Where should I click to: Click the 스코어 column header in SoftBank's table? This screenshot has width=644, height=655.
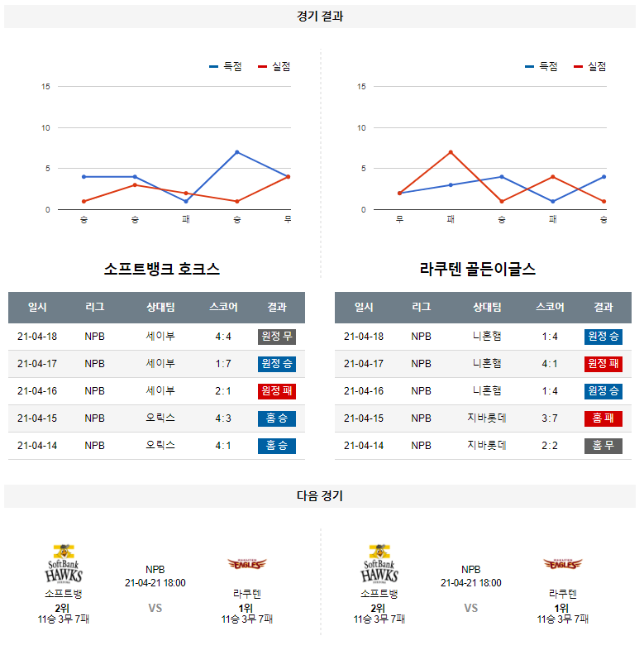click(x=223, y=307)
